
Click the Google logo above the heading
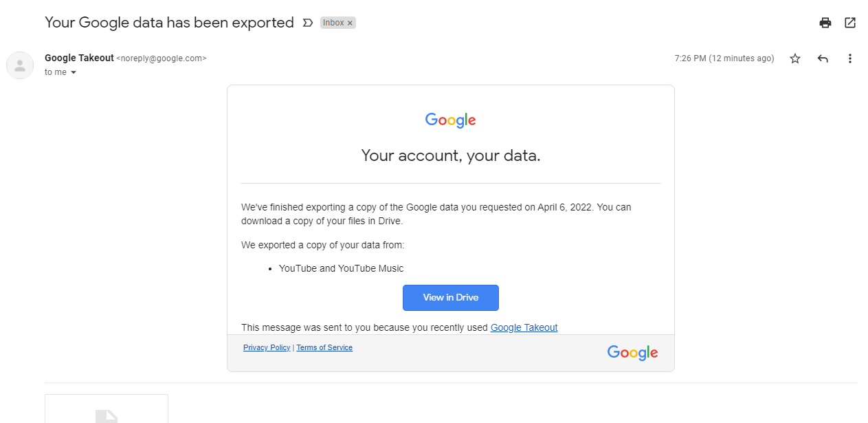pos(451,120)
